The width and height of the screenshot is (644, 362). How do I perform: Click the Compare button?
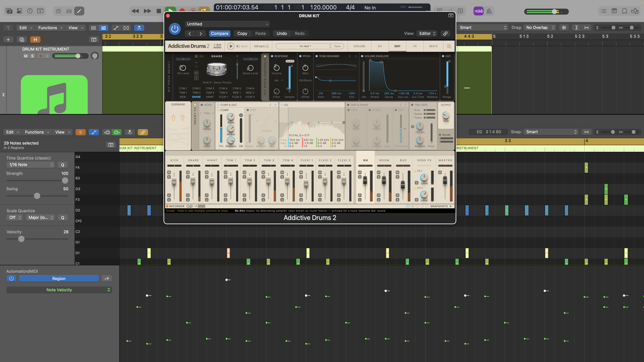tap(219, 33)
